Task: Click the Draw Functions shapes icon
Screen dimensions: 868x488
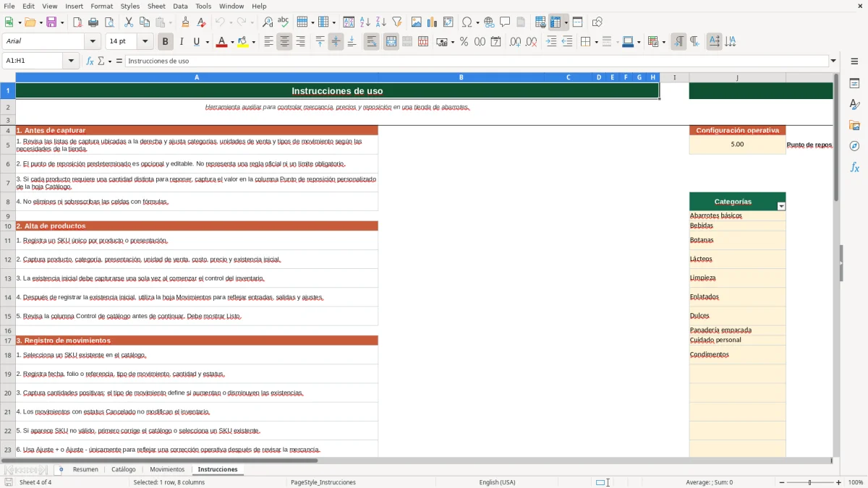Action: 597,22
